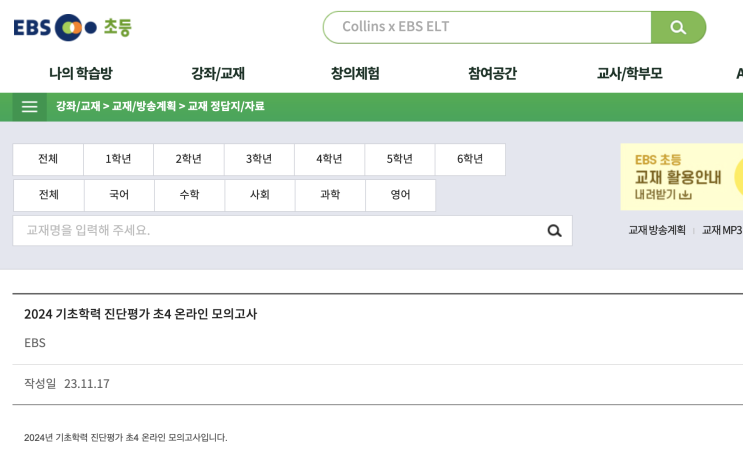Click the top Collins x EBS ELT search box
743x455 pixels.
pos(487,27)
